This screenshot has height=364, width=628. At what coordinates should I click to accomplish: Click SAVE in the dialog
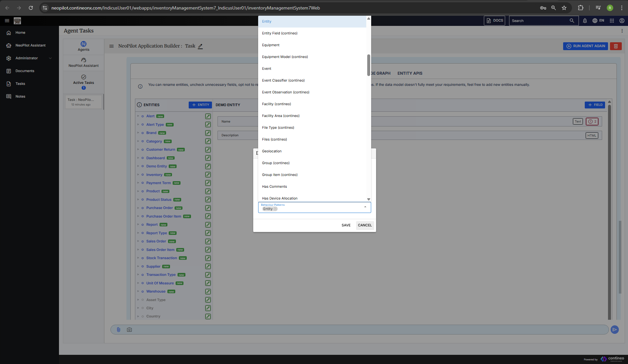[346, 225]
